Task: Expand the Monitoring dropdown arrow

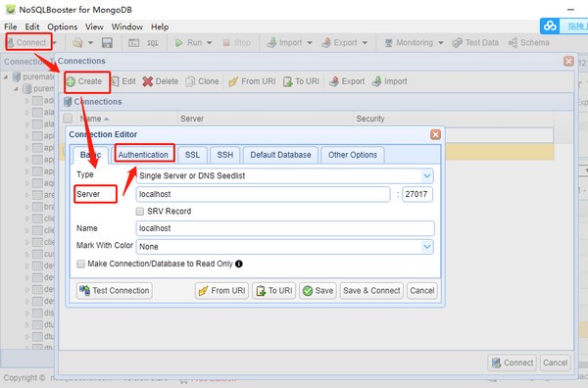Action: coord(441,43)
